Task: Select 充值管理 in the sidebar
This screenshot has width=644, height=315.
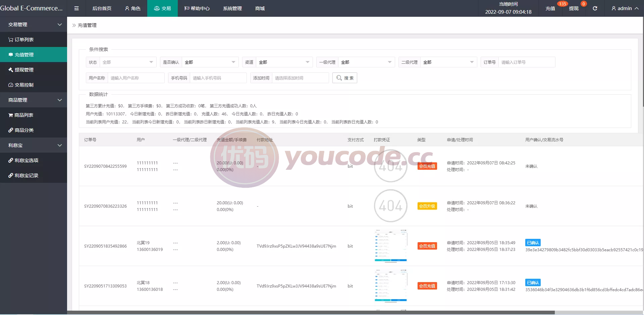Action: (34, 55)
